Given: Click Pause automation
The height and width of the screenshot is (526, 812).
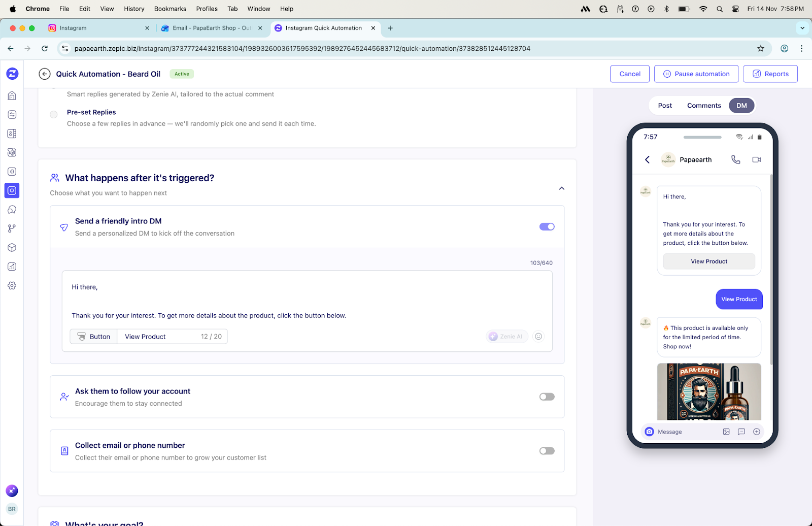Looking at the screenshot, I should 696,74.
